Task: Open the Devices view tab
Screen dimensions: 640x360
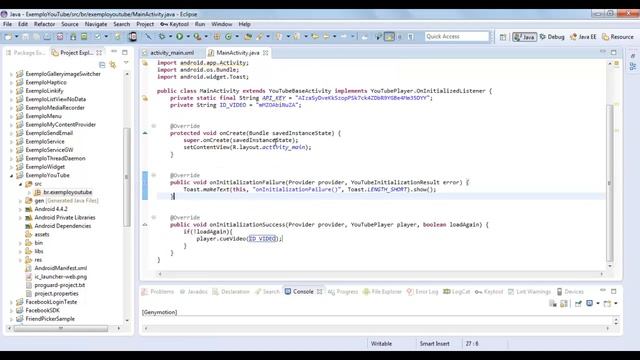Action: click(570, 291)
